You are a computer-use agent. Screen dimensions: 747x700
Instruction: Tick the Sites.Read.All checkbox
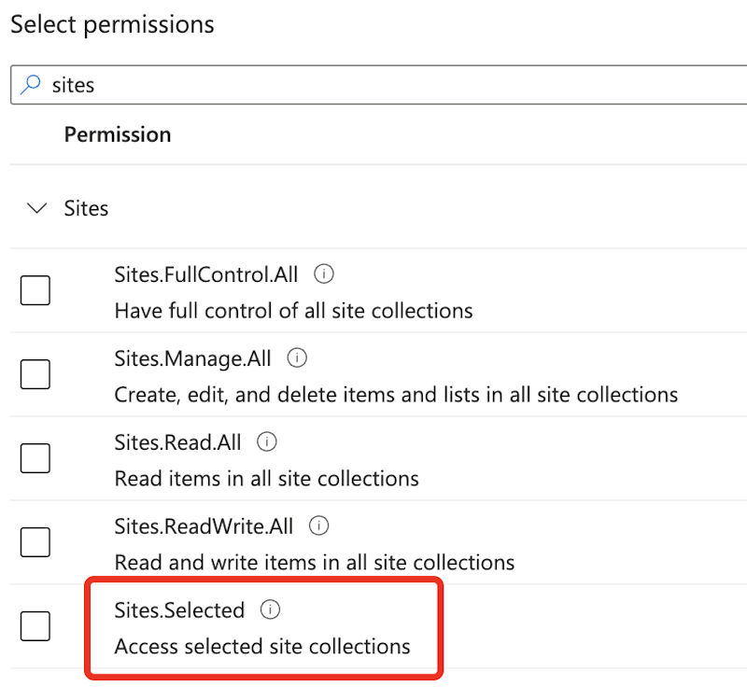35,458
